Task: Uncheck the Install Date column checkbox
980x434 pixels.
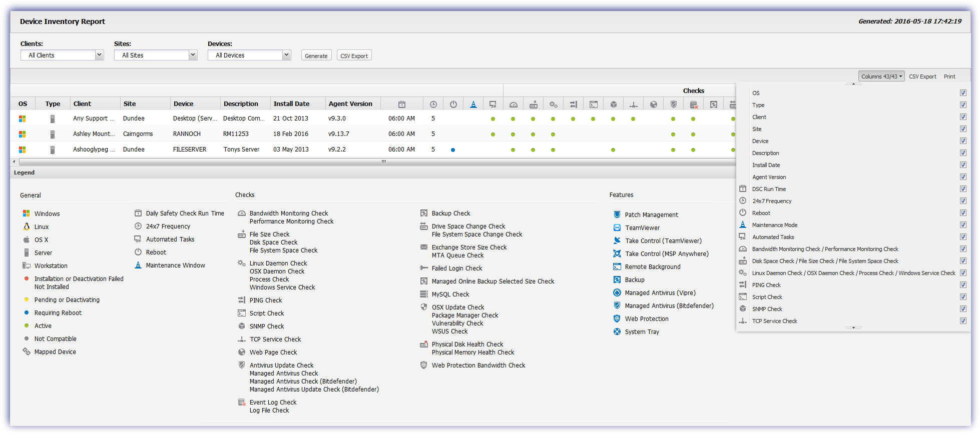Action: (x=962, y=165)
